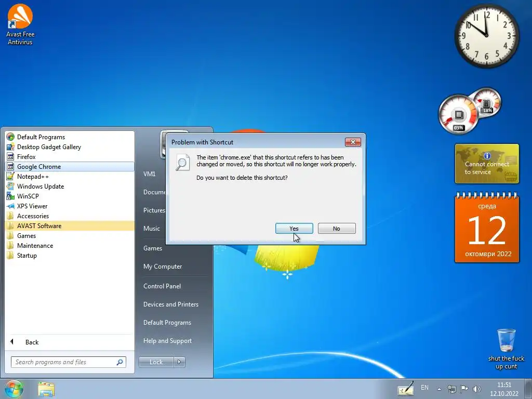Open Music from the Start menu right pane
Viewport: 532px width, 399px height.
tap(151, 229)
